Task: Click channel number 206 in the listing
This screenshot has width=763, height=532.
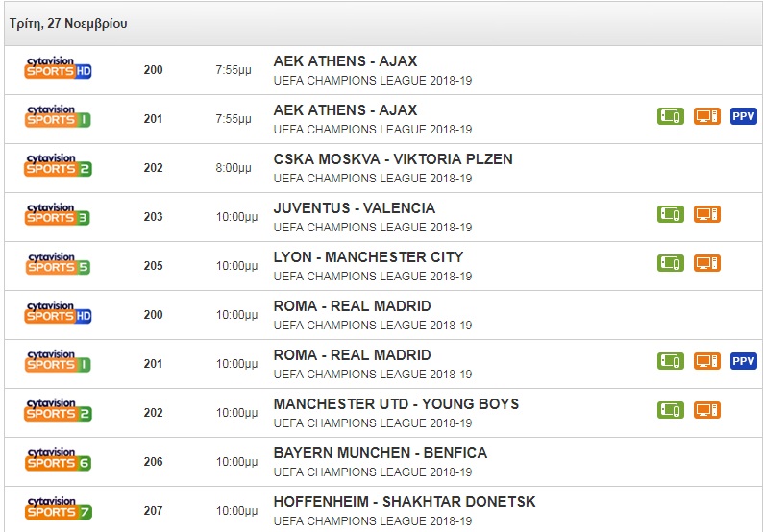Action: point(154,462)
